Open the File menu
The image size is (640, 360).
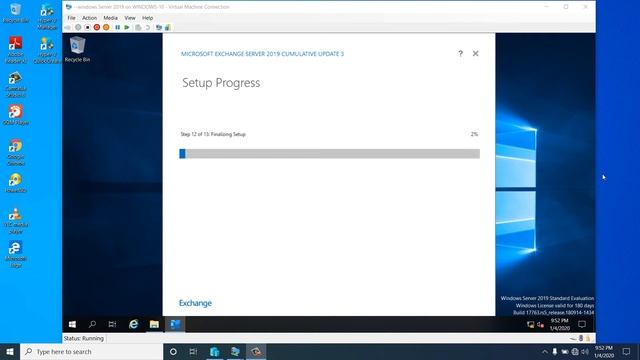[71, 18]
